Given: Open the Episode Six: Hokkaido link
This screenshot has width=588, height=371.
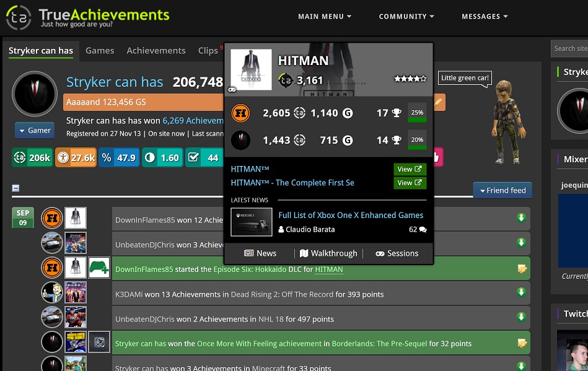Looking at the screenshot, I should 250,269.
